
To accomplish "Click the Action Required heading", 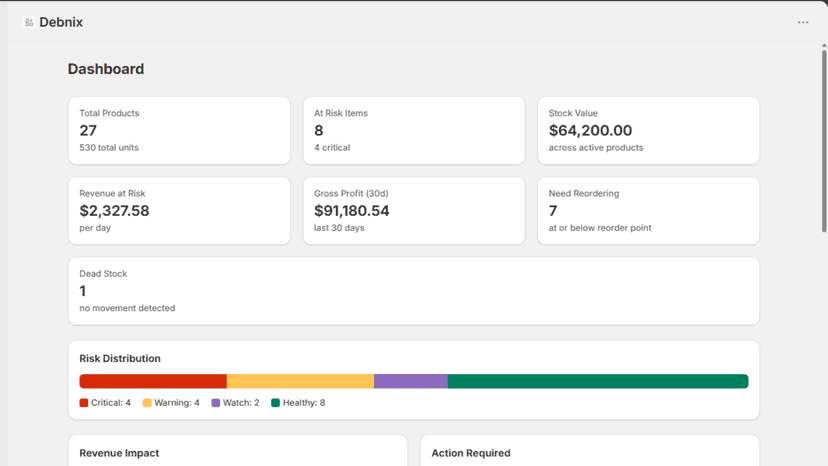I will tap(471, 453).
